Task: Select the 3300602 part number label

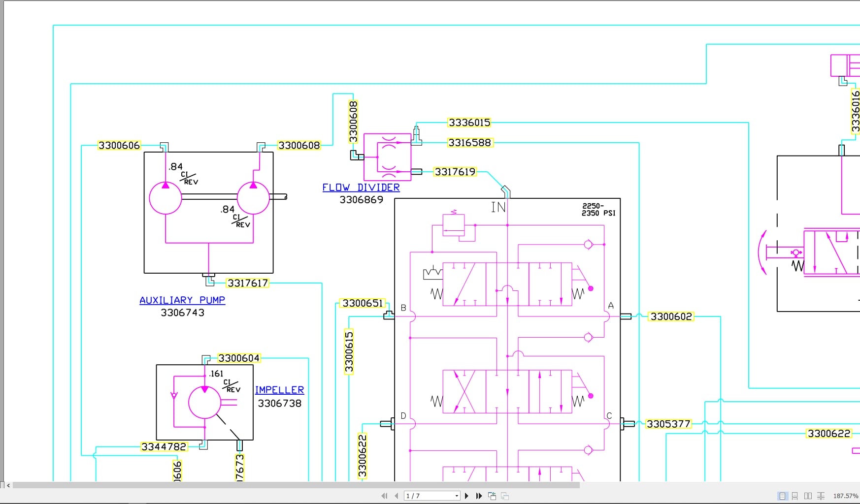Action: point(671,316)
